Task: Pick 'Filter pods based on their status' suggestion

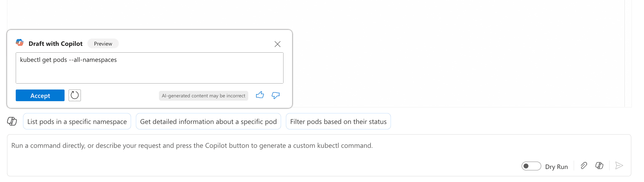Action: click(x=338, y=122)
